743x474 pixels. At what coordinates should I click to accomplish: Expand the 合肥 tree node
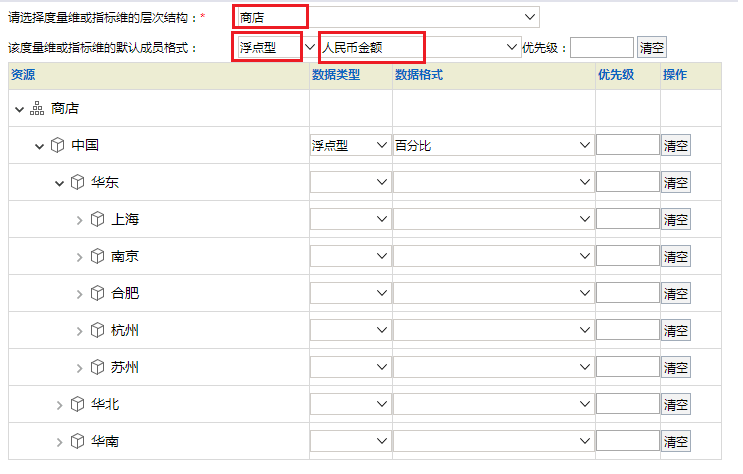[x=79, y=294]
